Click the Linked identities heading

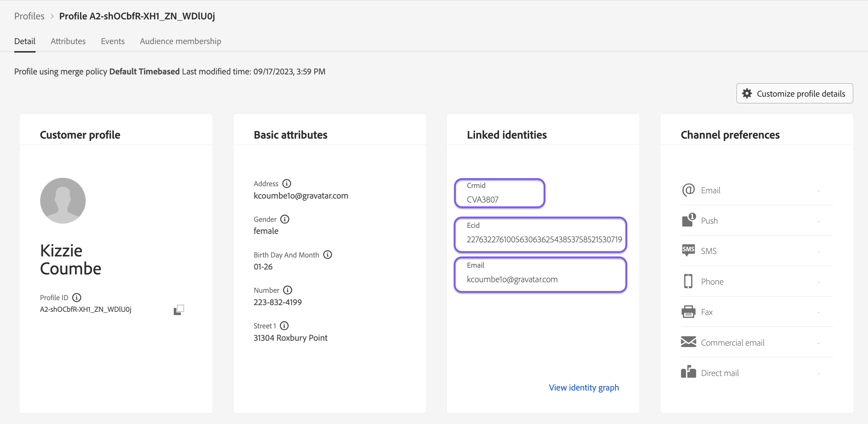(507, 135)
